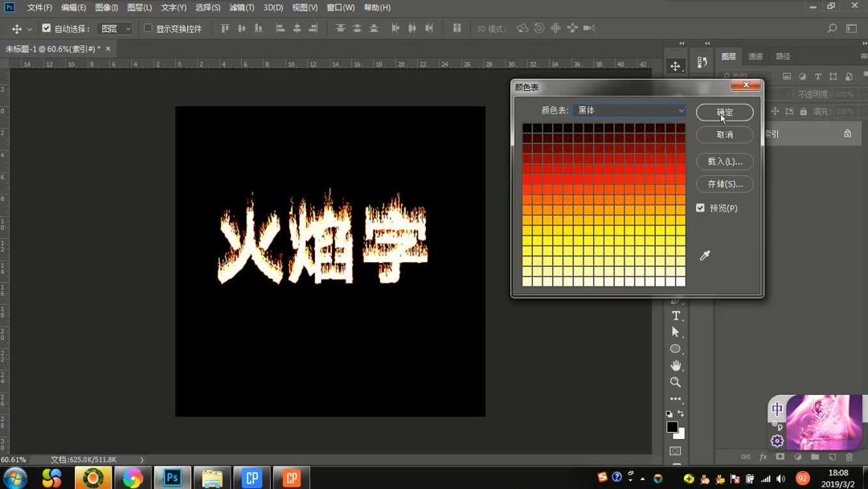Toggle the 预览(P) checkbox

pyautogui.click(x=700, y=207)
